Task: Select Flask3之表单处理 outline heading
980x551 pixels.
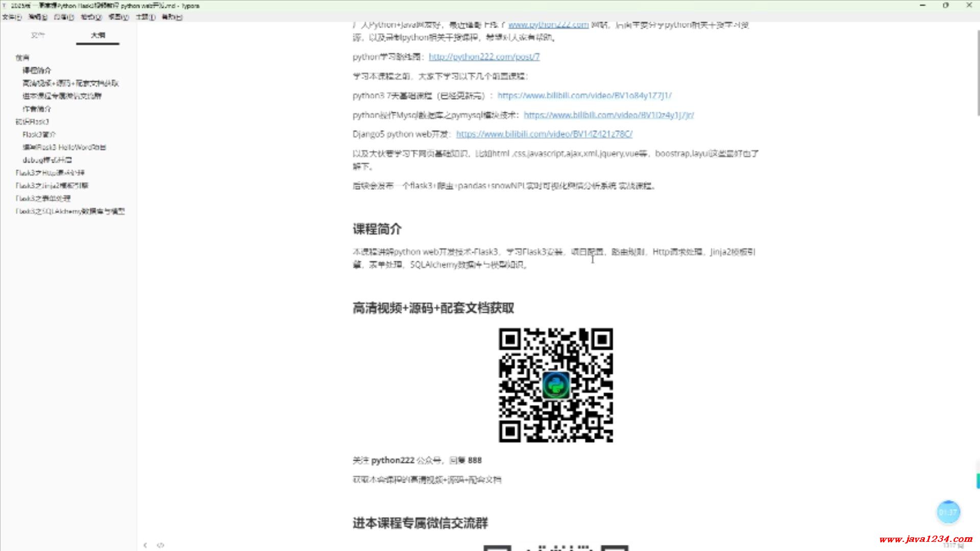Action: pos(43,198)
